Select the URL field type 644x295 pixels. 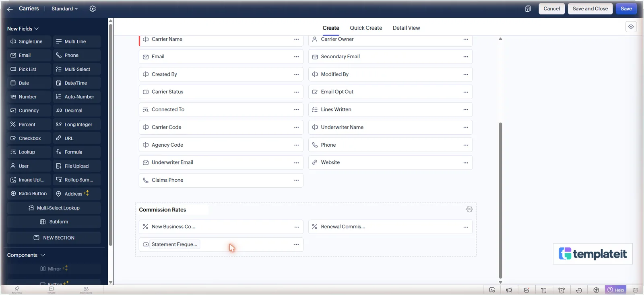[76, 138]
